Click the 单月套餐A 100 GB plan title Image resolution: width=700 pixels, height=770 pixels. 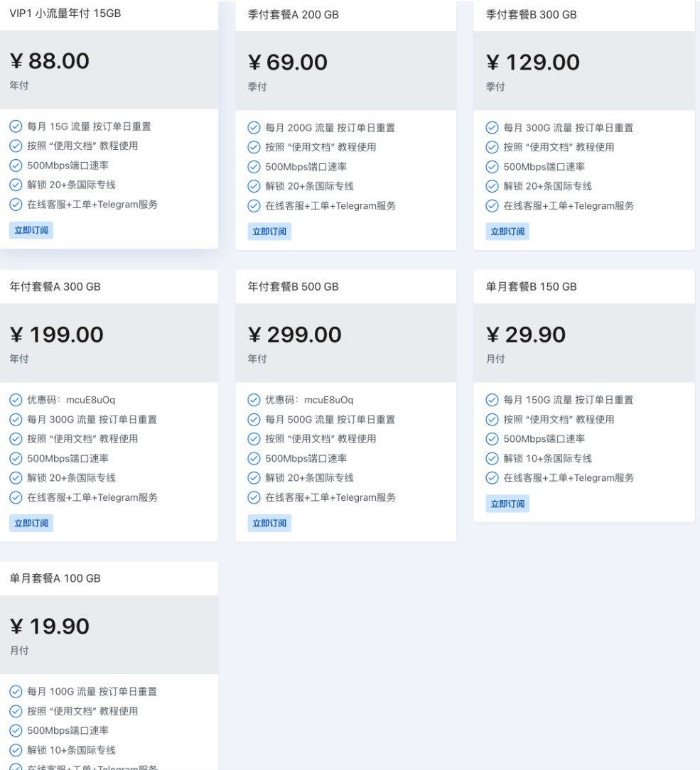[x=55, y=579]
